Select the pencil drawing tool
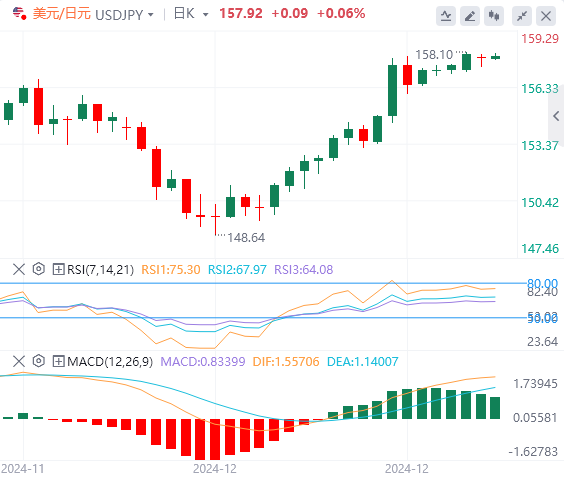 click(470, 16)
